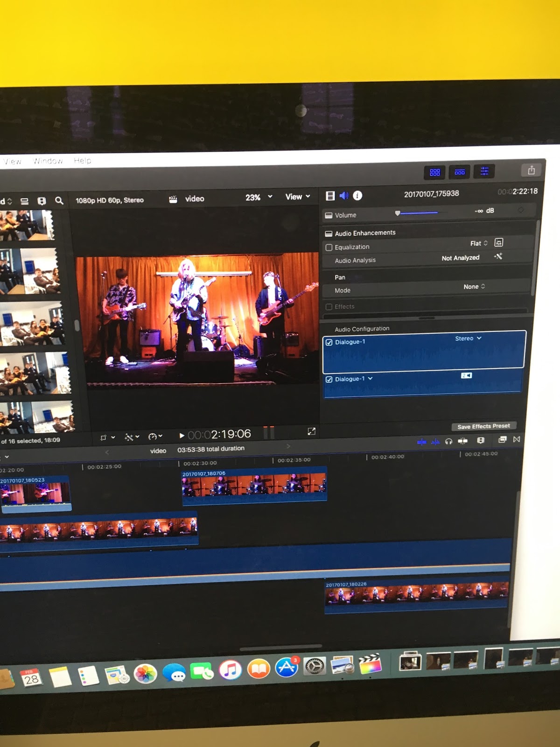
Task: Open the equalizer editor icon beside Flat
Action: tap(499, 242)
